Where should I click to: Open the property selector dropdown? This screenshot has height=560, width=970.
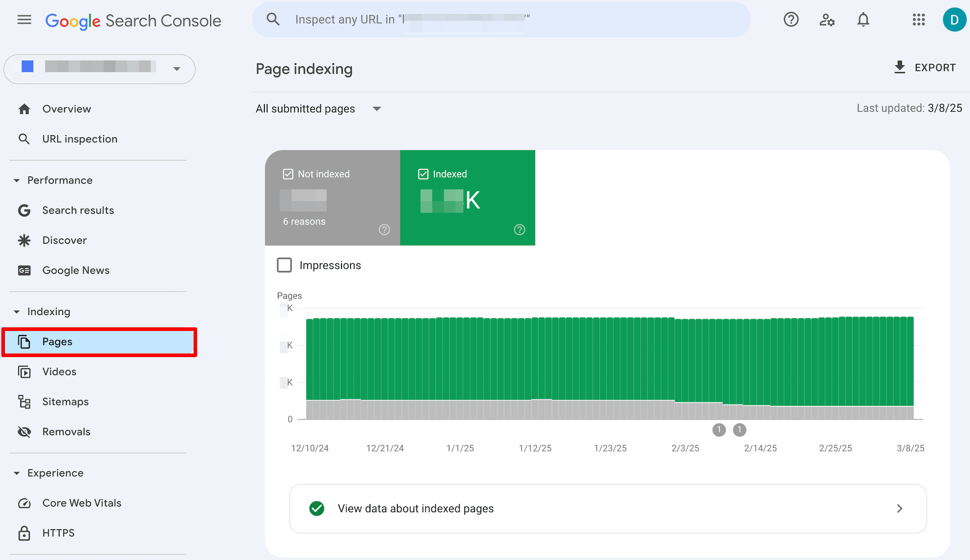176,69
